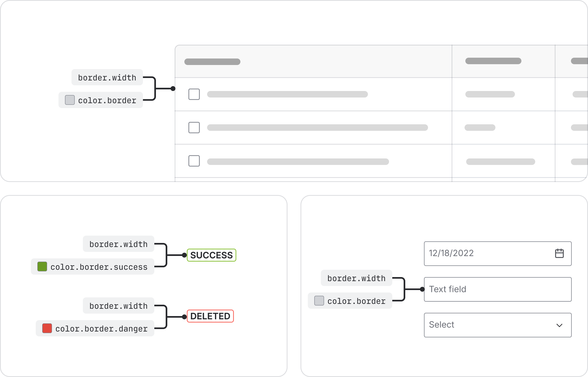
Task: Click the border.width token above color.border.success
Action: tap(119, 244)
